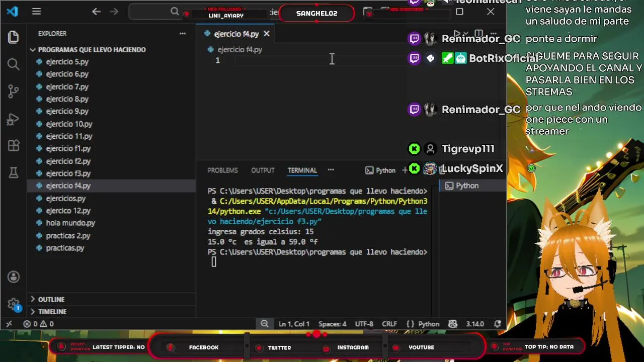Open file ejercicio f3.py

(x=68, y=173)
